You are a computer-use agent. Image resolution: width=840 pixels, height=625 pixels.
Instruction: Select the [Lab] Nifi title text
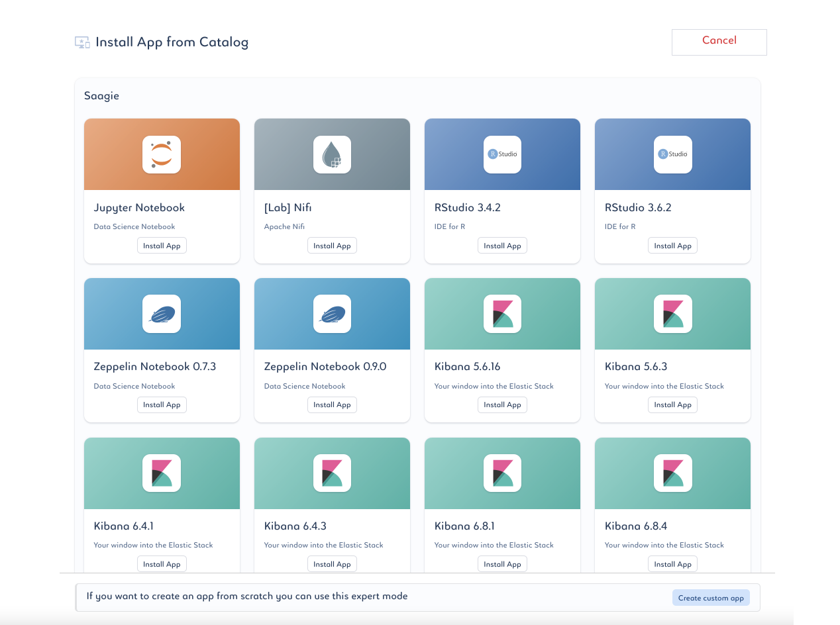coord(288,208)
